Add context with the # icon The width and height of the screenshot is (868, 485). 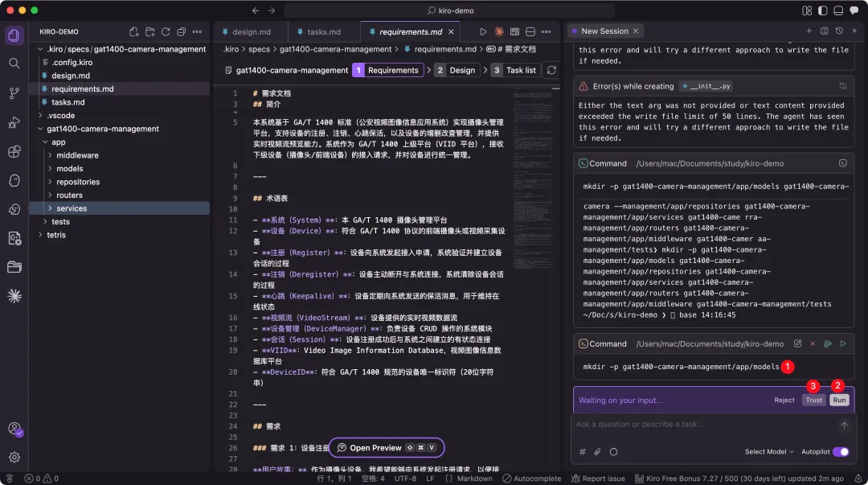click(583, 452)
